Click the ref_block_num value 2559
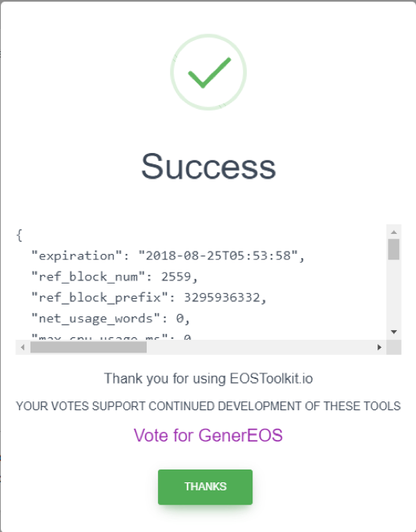416x532 pixels. (176, 276)
